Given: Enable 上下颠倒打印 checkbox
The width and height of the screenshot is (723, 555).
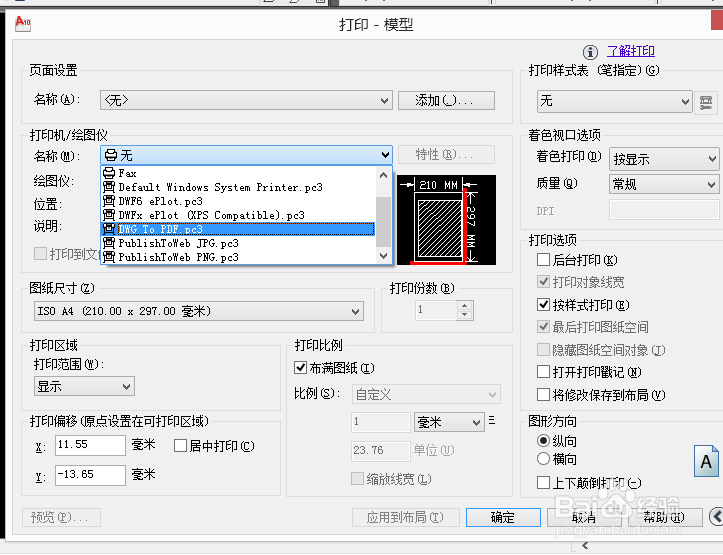Looking at the screenshot, I should pos(544,483).
